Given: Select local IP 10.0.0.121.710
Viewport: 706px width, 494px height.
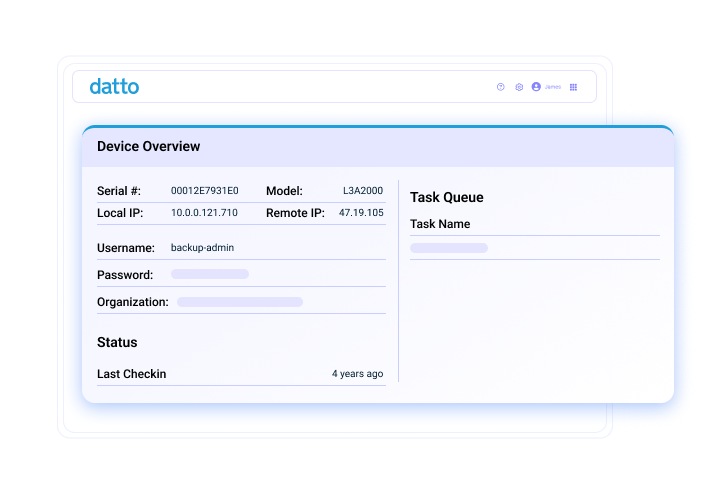Looking at the screenshot, I should (204, 213).
